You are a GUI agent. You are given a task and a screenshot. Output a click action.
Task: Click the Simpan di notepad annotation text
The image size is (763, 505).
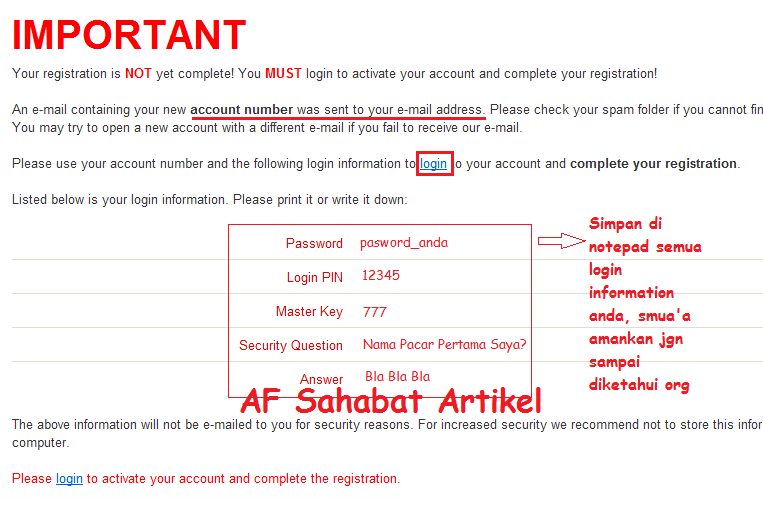click(645, 304)
